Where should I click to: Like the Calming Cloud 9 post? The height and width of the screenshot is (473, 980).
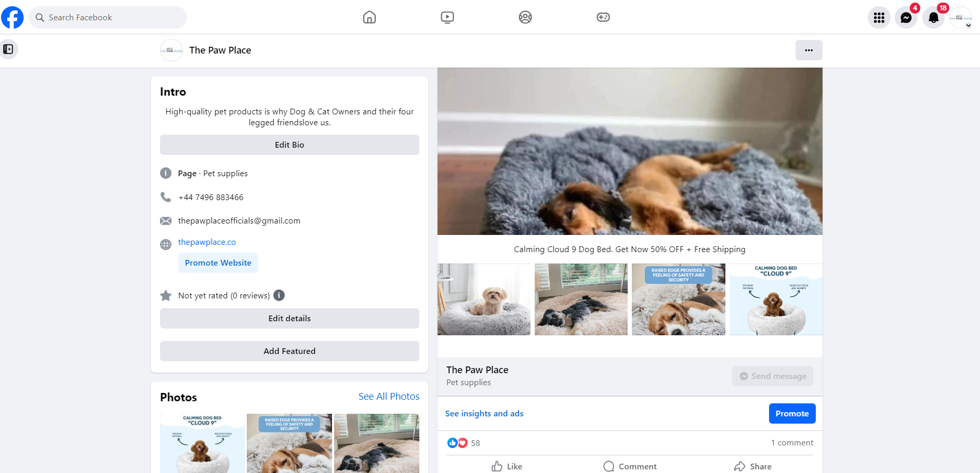[507, 466]
